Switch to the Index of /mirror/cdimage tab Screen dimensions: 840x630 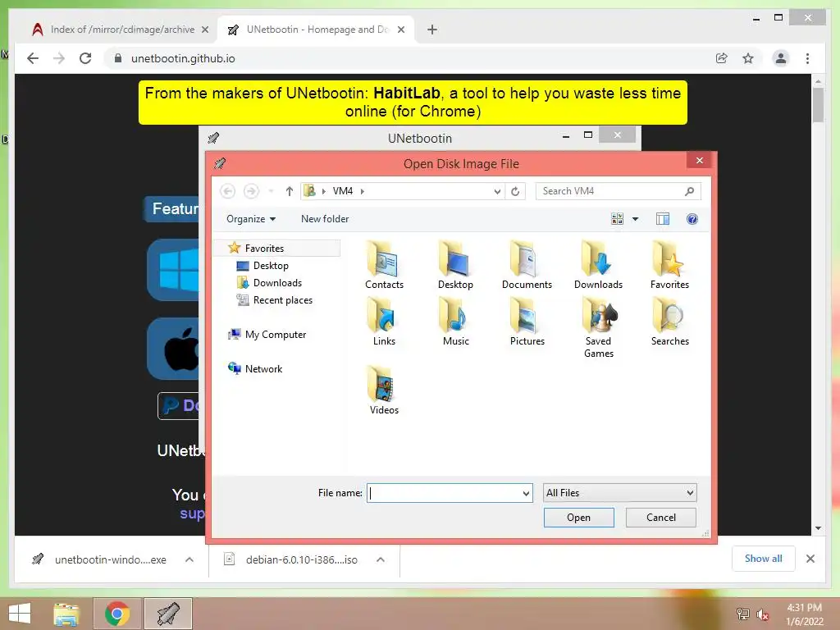(121, 30)
